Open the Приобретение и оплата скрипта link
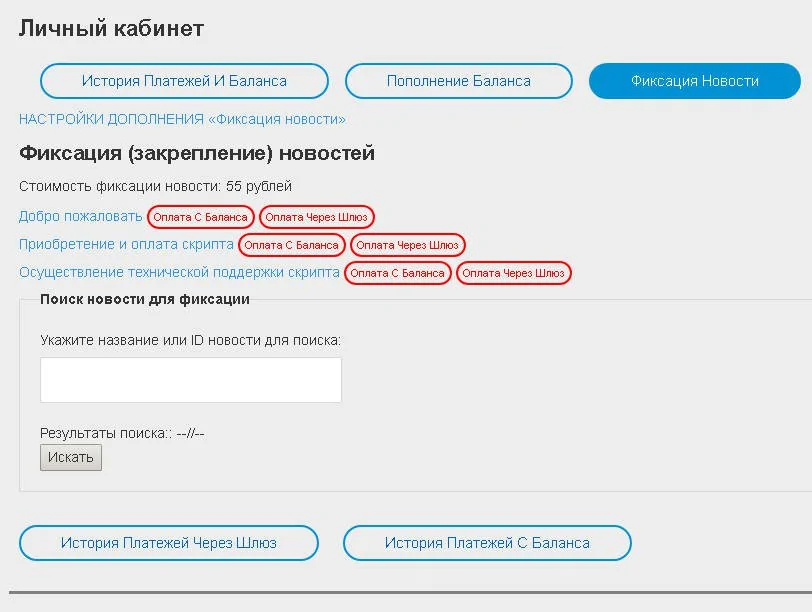Screen dimensions: 812x612 click(x=126, y=244)
